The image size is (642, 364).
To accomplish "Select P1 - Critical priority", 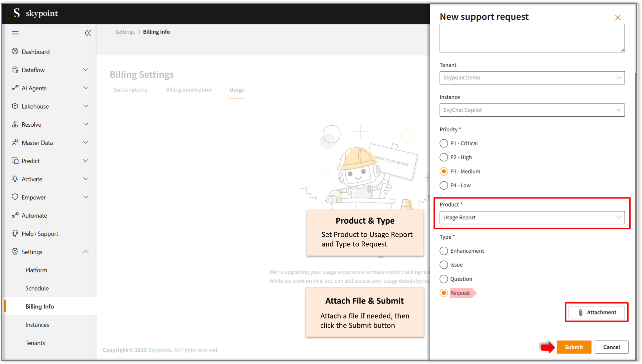I will 444,143.
